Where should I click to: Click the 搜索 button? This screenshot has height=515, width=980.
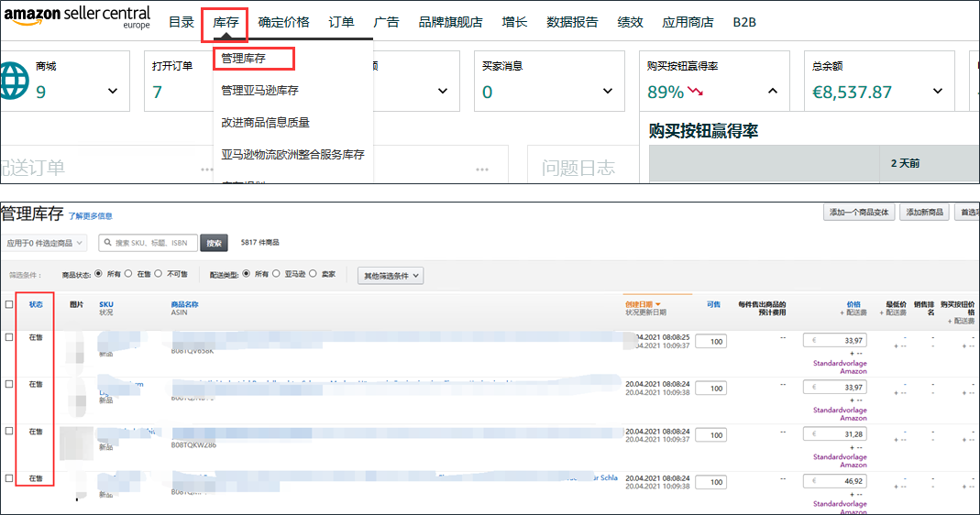click(214, 243)
